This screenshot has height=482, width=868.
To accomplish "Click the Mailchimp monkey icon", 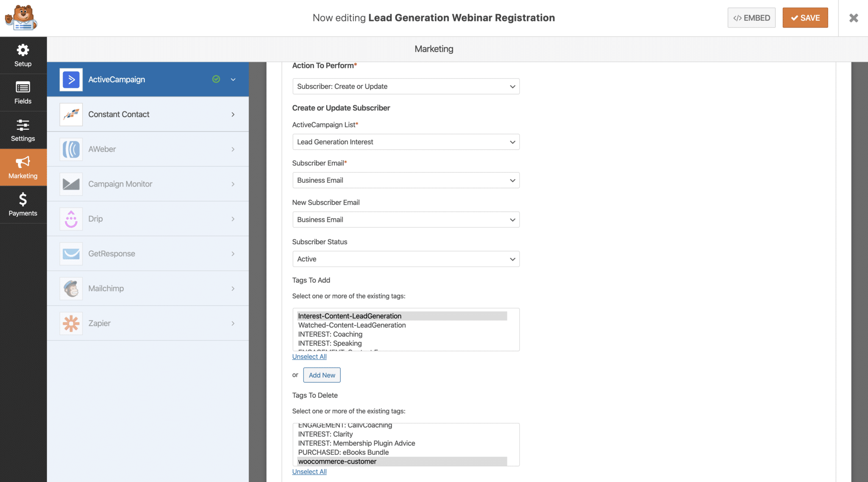I will pos(71,289).
